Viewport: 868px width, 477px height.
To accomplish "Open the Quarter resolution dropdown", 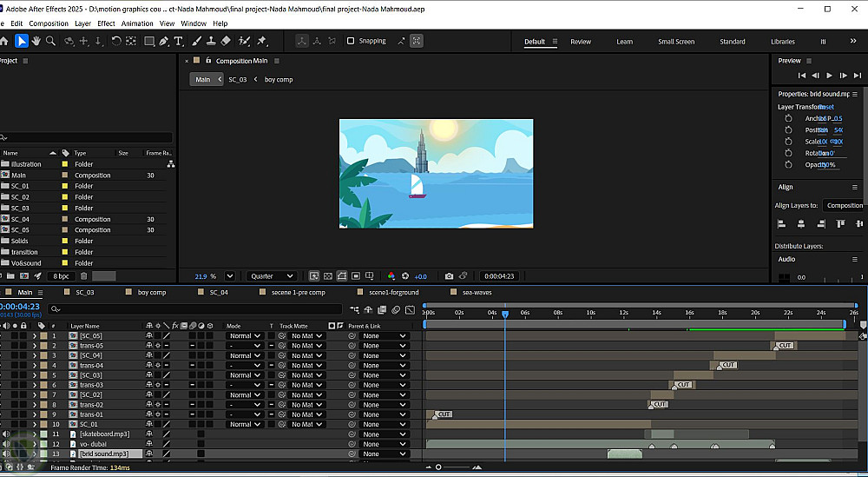I will (x=272, y=276).
